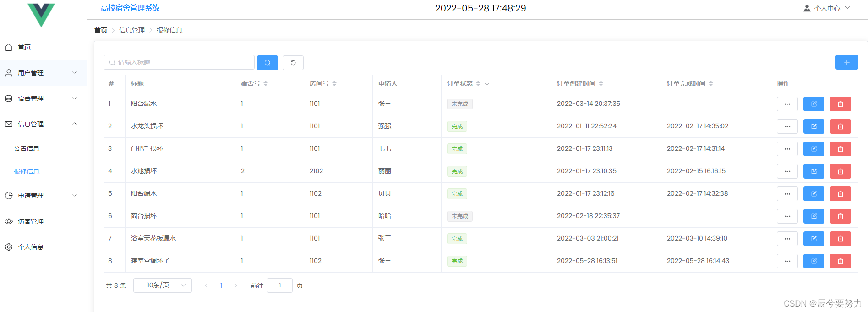The width and height of the screenshot is (868, 312).
Task: Edit the 门把手损坏 record
Action: click(814, 149)
